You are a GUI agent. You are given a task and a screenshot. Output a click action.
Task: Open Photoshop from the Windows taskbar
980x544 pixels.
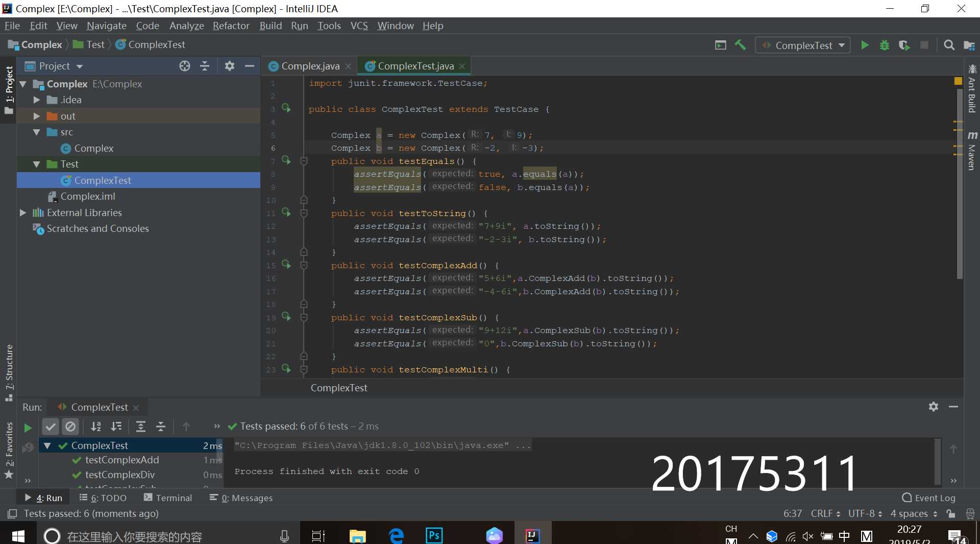tap(434, 535)
